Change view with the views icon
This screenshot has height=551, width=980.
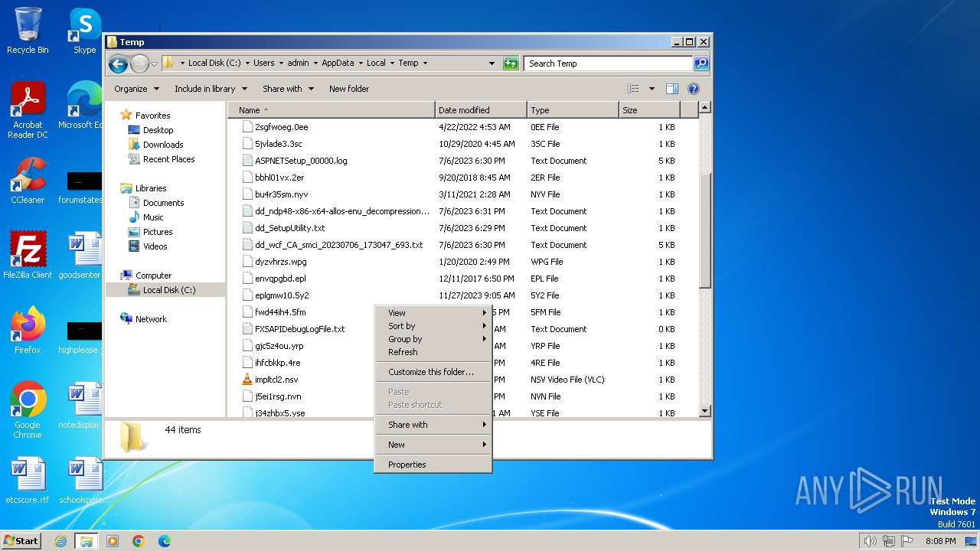[x=633, y=89]
